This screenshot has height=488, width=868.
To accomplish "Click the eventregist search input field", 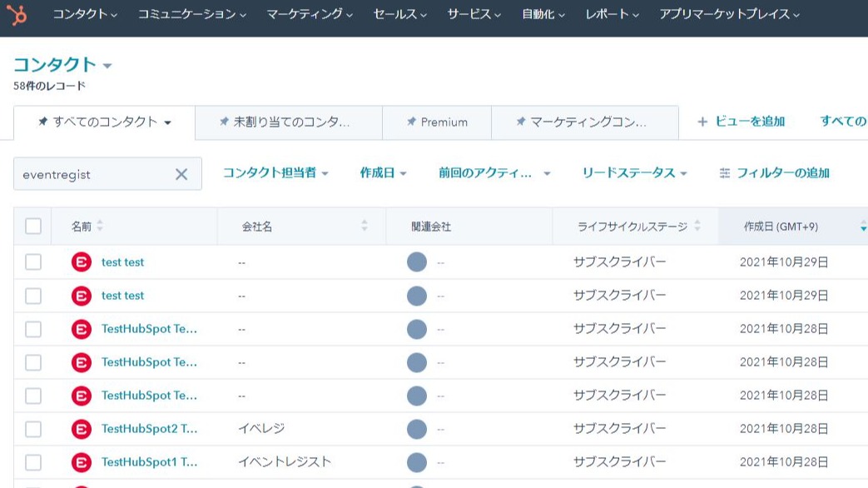I will pyautogui.click(x=92, y=174).
